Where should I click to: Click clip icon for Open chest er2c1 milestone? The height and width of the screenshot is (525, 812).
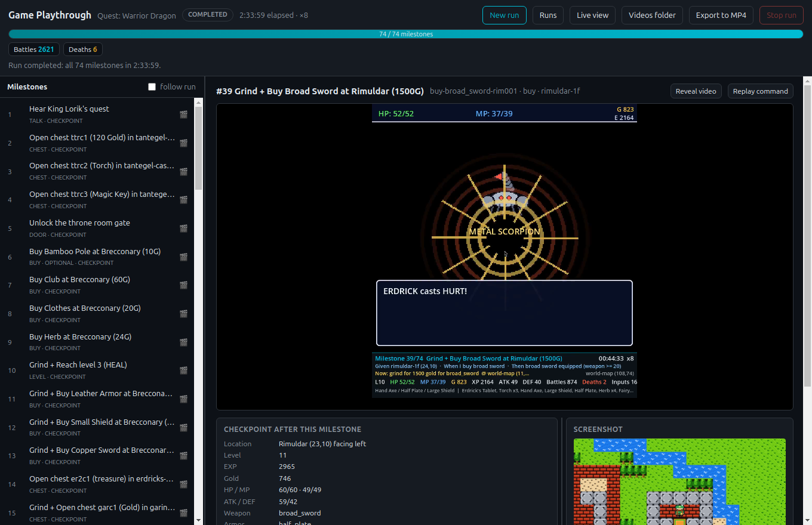pos(184,484)
